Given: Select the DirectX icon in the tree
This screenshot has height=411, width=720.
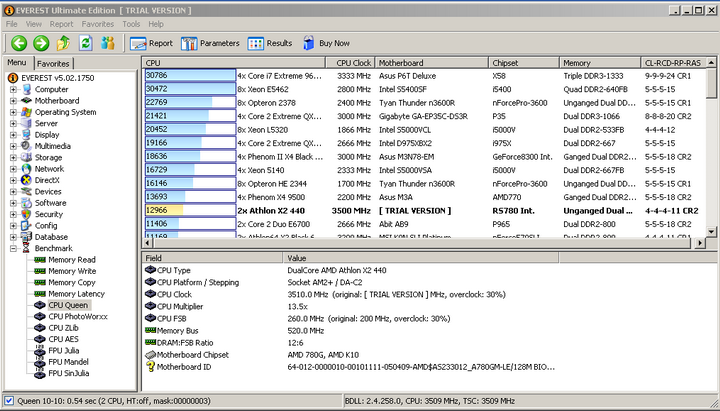Looking at the screenshot, I should (x=27, y=180).
